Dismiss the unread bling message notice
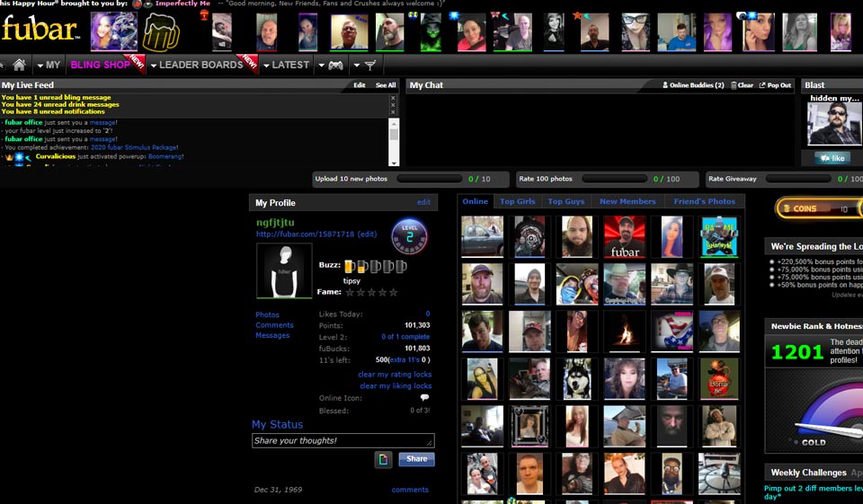This screenshot has height=504, width=863. [x=393, y=97]
